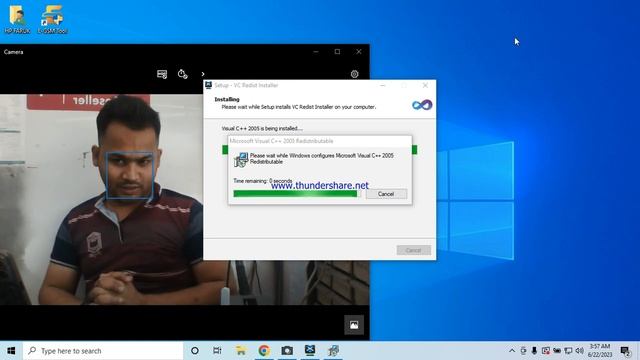
Task: Cancel the Visual C++ 2005 configuration
Action: click(x=386, y=194)
